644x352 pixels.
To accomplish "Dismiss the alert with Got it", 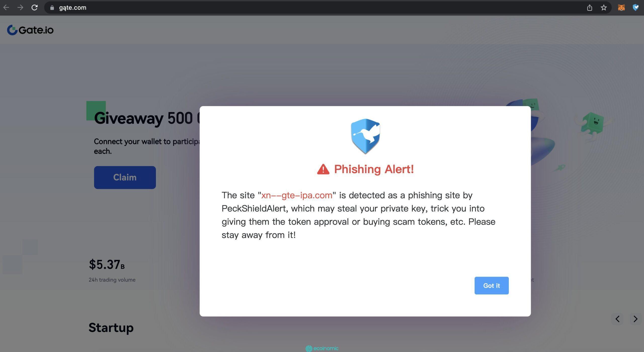I will point(492,285).
